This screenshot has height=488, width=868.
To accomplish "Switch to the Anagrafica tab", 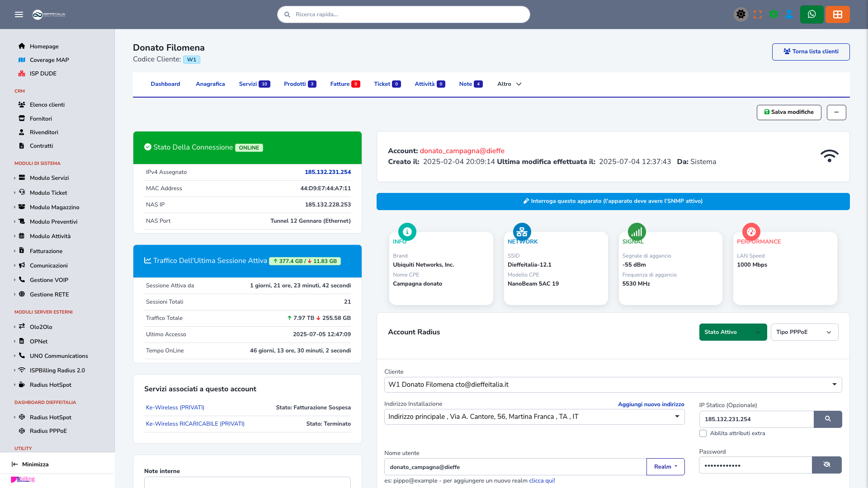I will pos(210,84).
